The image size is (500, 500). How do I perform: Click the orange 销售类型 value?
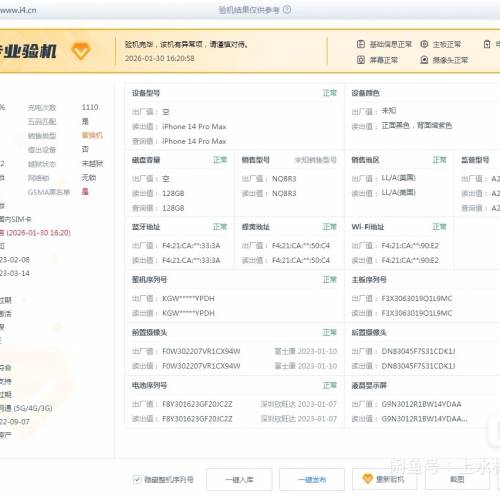92,135
